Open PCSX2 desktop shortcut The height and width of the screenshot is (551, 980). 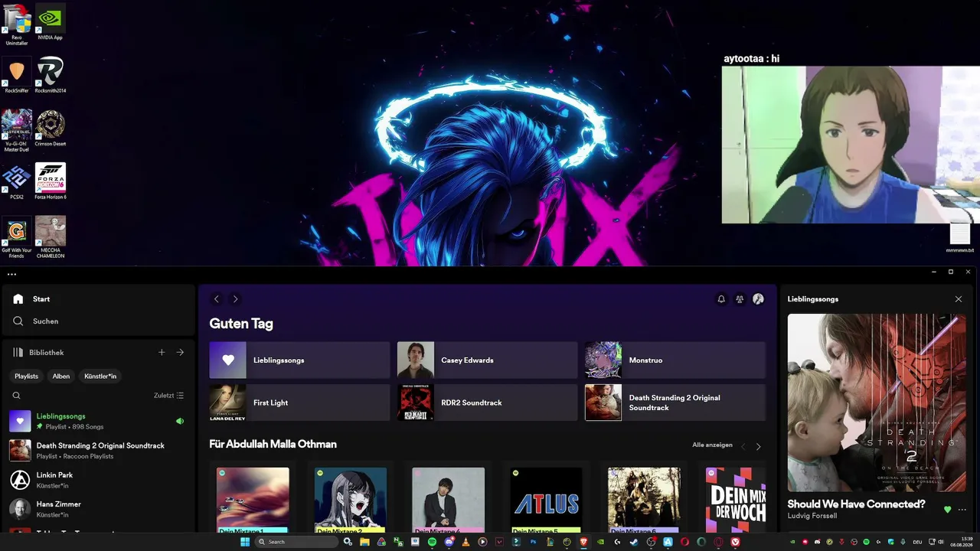(17, 181)
